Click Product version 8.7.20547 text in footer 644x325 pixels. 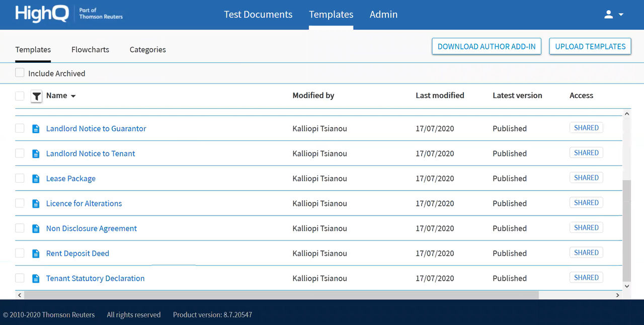click(212, 315)
